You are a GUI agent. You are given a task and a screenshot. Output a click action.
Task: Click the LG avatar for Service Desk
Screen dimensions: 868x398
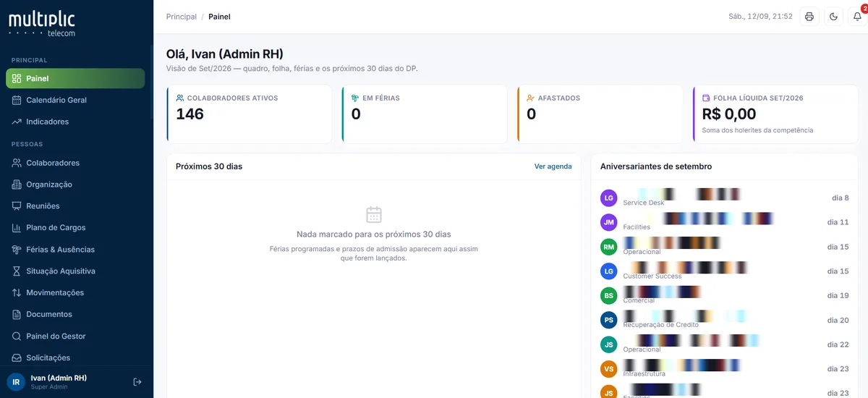(609, 198)
